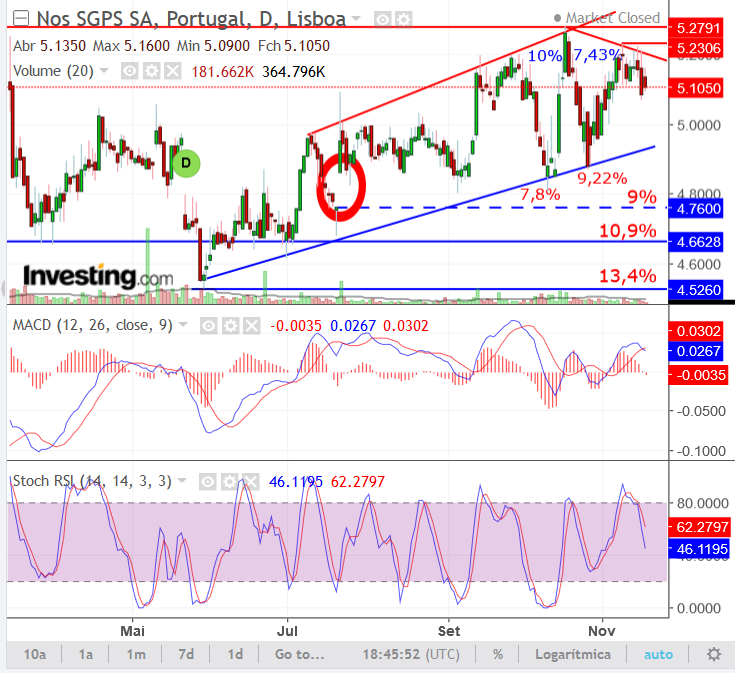This screenshot has width=735, height=673.
Task: Click the 5.1050 current price label
Action: [x=698, y=88]
